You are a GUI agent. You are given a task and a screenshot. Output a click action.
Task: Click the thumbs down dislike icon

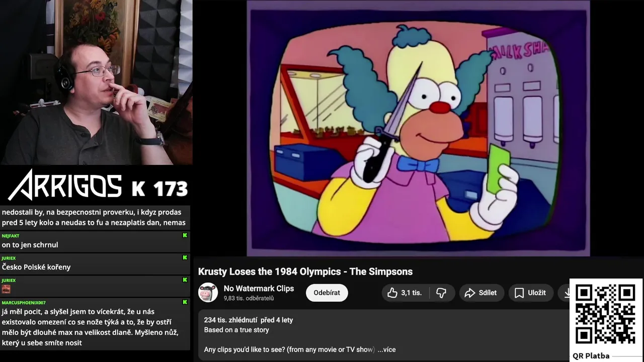tap(441, 293)
